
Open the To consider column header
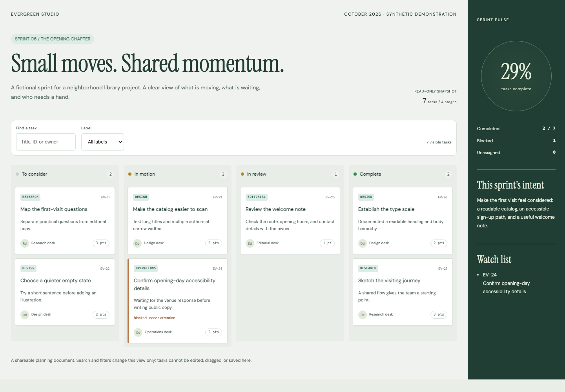(x=65, y=174)
